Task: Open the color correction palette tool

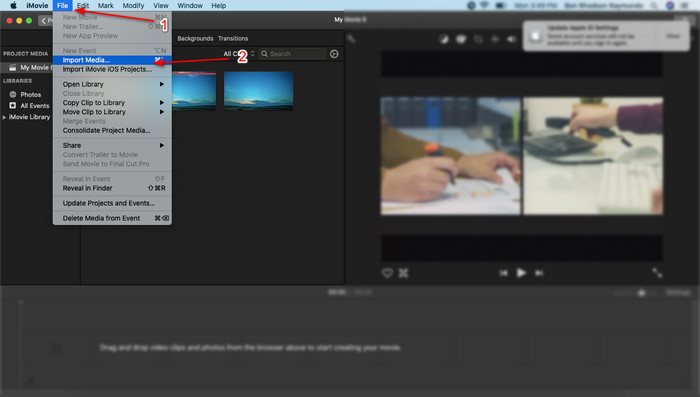Action: (461, 39)
